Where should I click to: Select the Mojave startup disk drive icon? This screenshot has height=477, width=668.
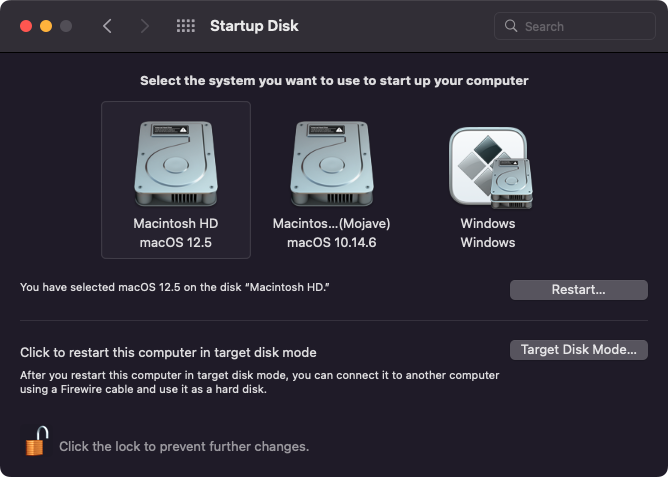pyautogui.click(x=331, y=165)
